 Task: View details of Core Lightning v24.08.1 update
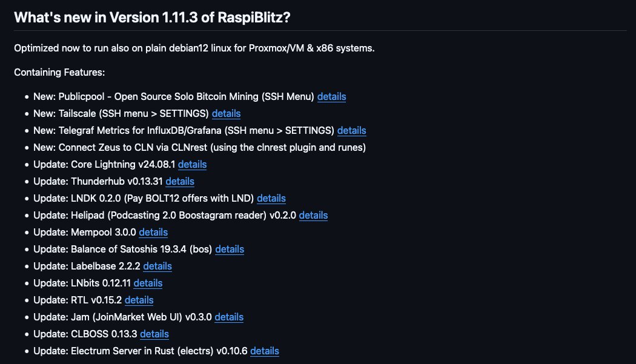(192, 164)
